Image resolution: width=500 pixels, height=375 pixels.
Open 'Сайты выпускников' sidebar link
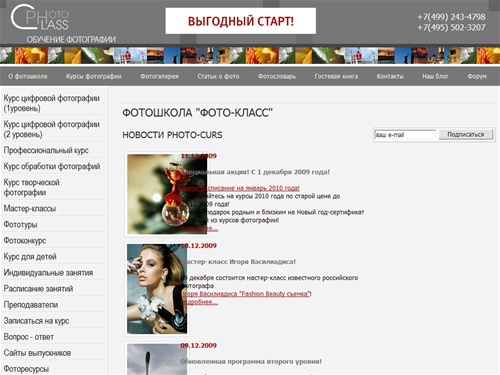tap(37, 353)
